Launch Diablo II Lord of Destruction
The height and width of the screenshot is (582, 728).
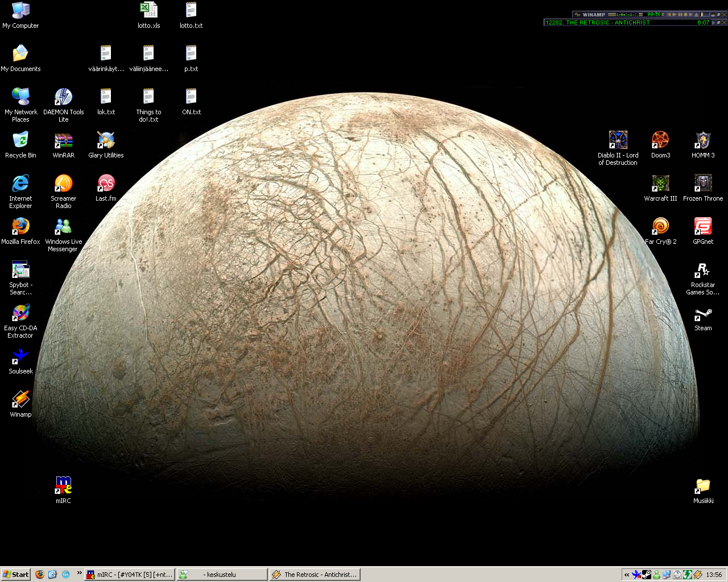coord(618,140)
